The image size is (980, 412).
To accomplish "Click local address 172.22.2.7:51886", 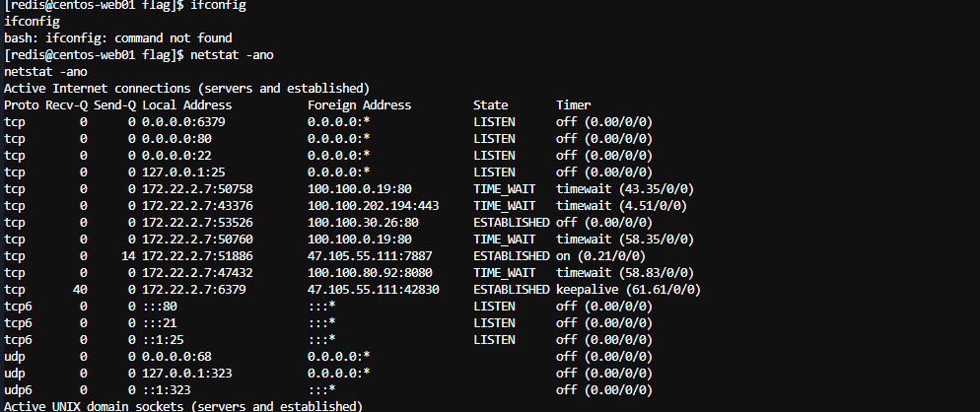I will click(197, 256).
